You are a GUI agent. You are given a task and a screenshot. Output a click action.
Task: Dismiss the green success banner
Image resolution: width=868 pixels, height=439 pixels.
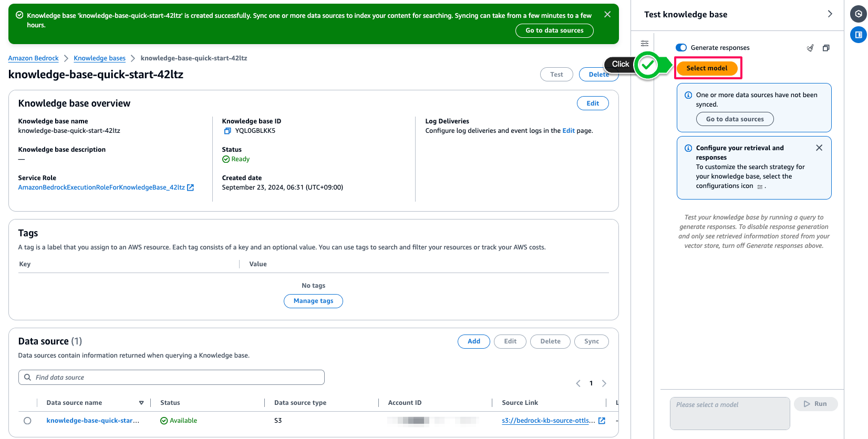pyautogui.click(x=607, y=15)
